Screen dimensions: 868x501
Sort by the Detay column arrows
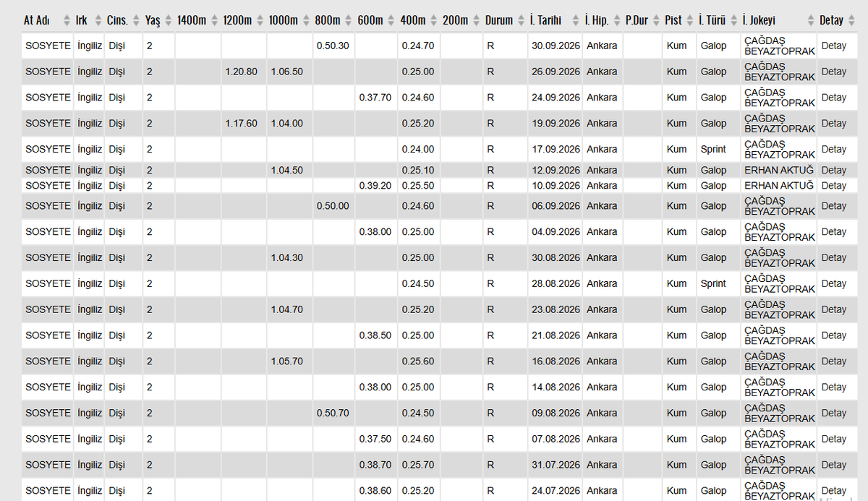[851, 20]
